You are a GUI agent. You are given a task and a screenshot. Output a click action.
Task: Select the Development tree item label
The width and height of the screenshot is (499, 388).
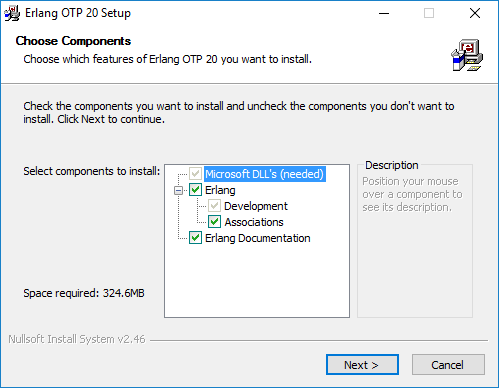pyautogui.click(x=256, y=206)
